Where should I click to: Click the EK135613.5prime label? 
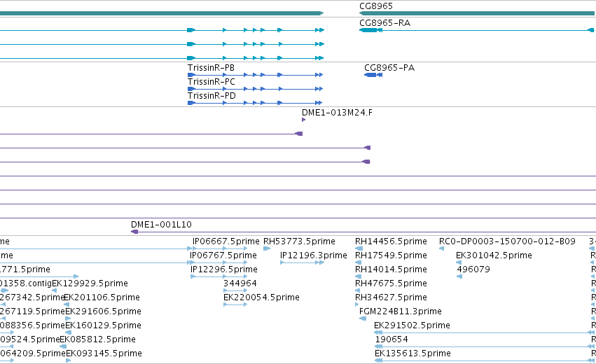[413, 353]
